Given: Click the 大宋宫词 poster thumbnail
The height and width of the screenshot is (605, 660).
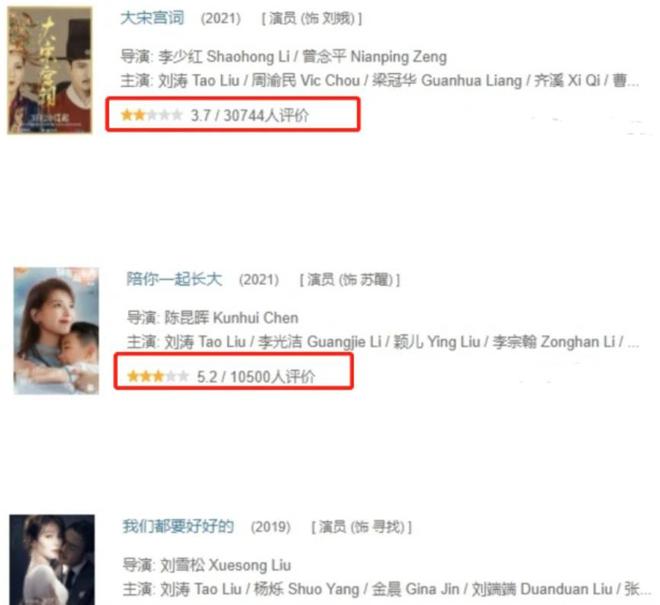Looking at the screenshot, I should [50, 70].
